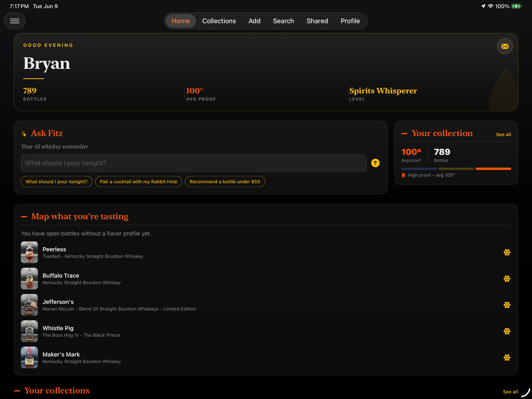Viewport: 532px width, 399px height.
Task: Go to the Add tab
Action: tap(254, 21)
